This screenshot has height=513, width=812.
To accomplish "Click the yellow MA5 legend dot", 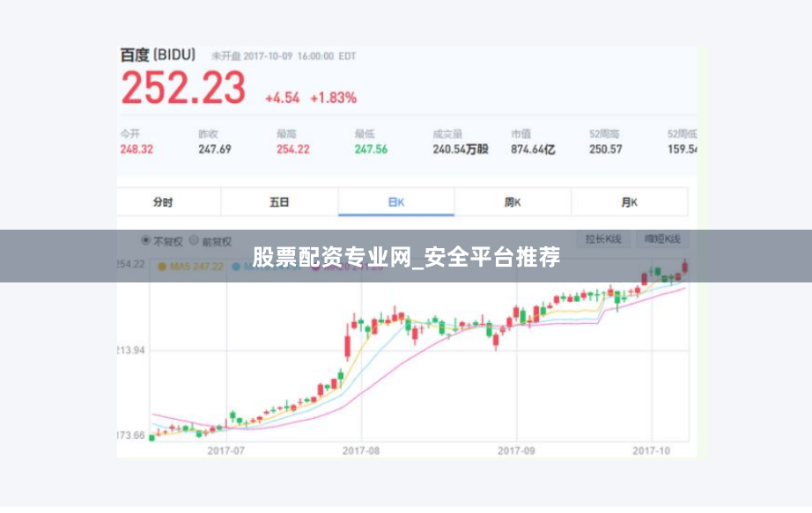I will (161, 267).
